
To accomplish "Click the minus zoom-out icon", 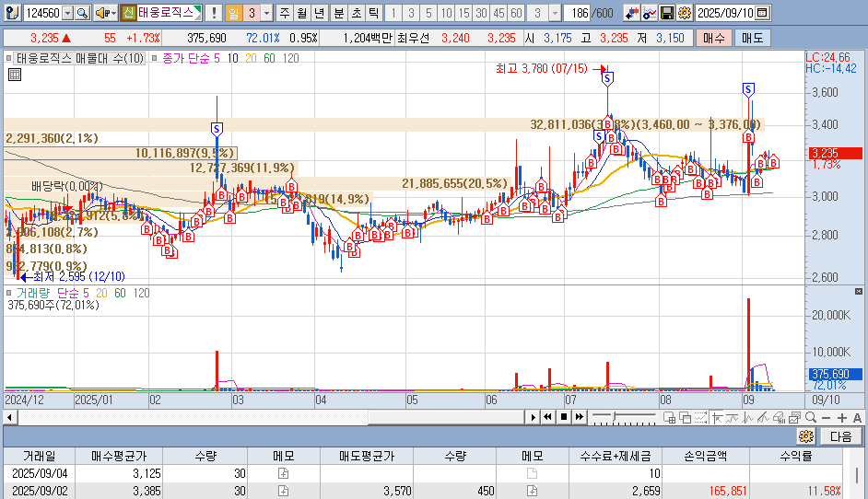I will (827, 418).
